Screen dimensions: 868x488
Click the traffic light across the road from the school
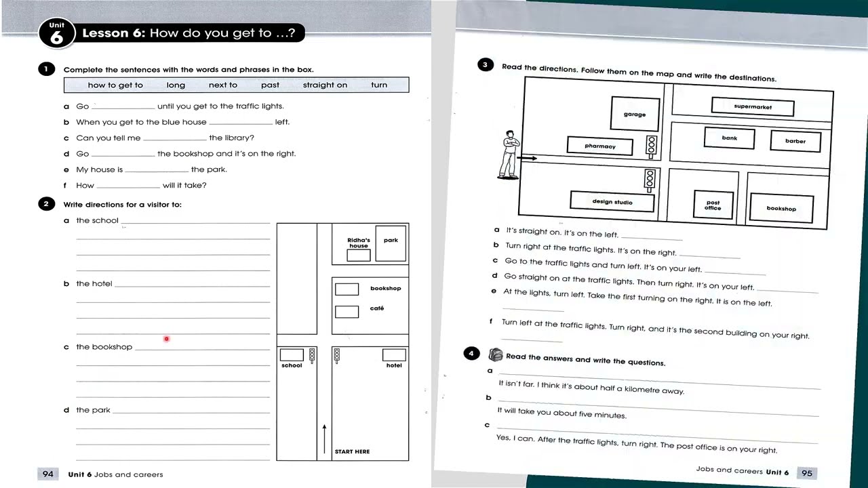pyautogui.click(x=336, y=356)
